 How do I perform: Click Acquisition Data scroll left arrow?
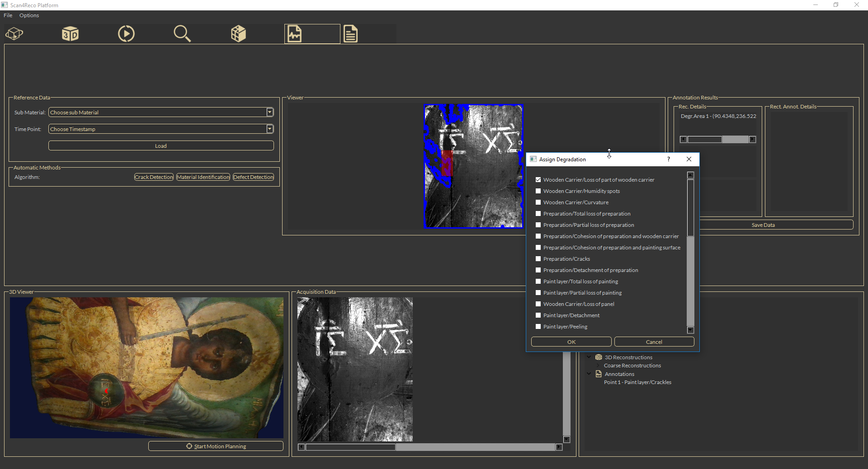(x=302, y=447)
